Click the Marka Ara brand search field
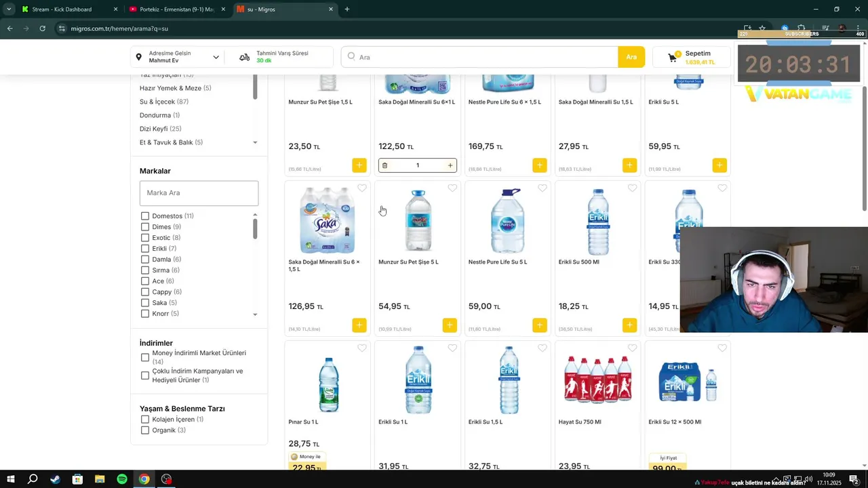This screenshot has height=488, width=868. tap(199, 193)
